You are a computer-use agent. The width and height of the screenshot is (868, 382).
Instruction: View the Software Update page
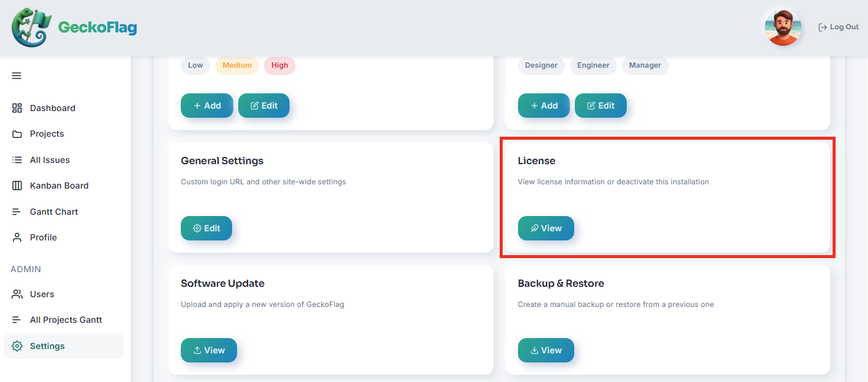click(x=209, y=350)
